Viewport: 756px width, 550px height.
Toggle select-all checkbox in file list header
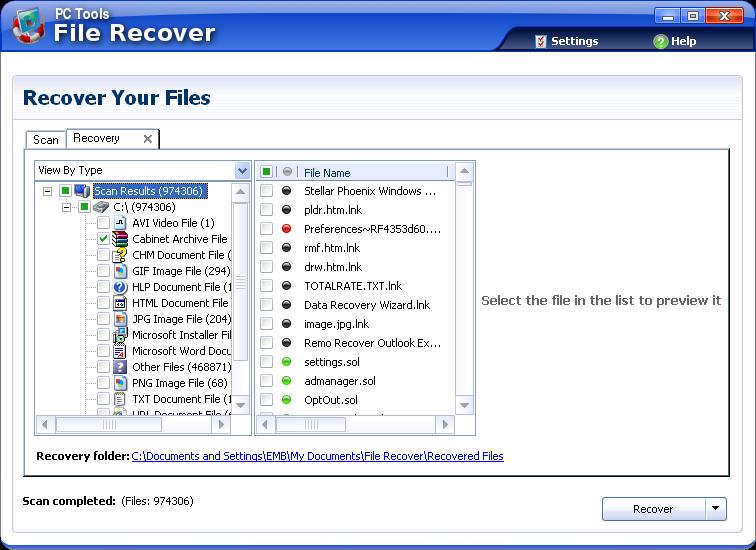coord(267,172)
